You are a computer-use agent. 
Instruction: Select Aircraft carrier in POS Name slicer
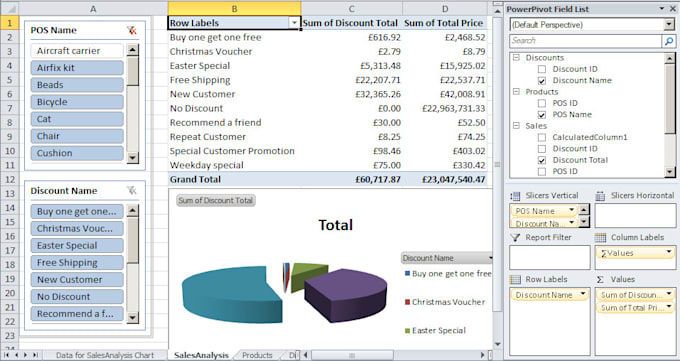click(77, 51)
